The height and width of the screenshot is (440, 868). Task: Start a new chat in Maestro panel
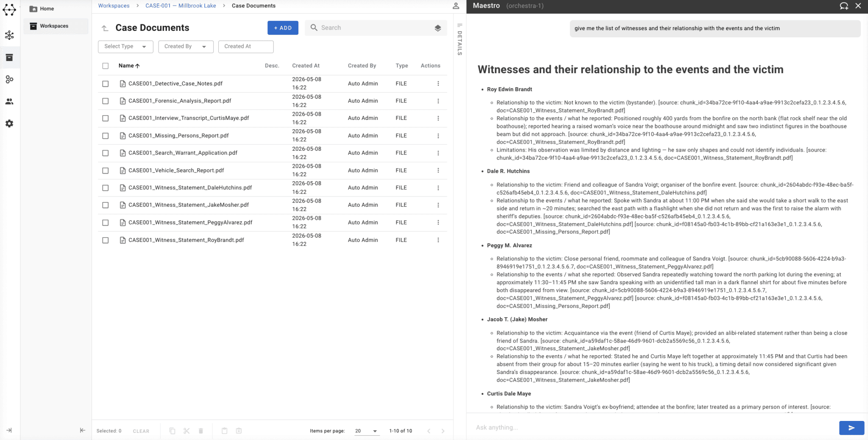[x=844, y=6]
